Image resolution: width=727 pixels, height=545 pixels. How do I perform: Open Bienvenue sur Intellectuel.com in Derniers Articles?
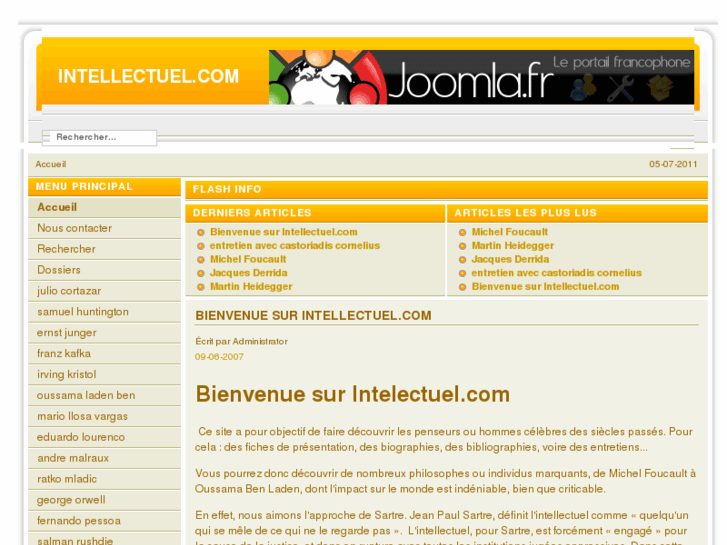point(284,232)
